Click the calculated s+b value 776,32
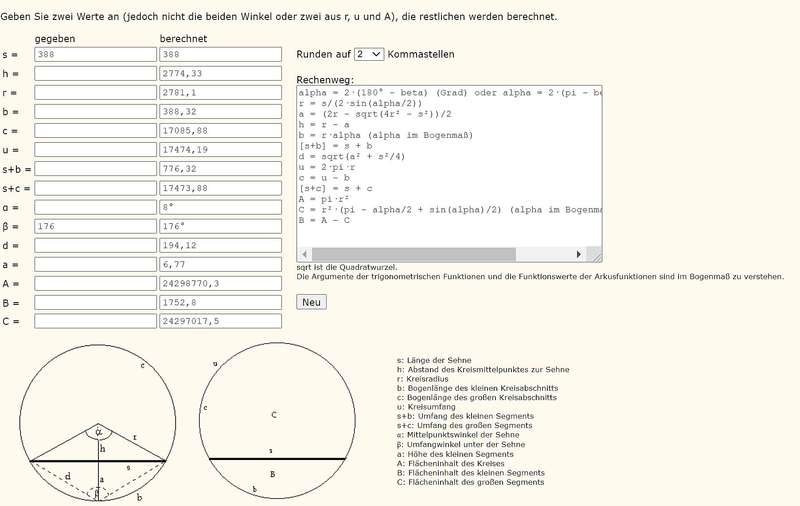 pyautogui.click(x=220, y=169)
